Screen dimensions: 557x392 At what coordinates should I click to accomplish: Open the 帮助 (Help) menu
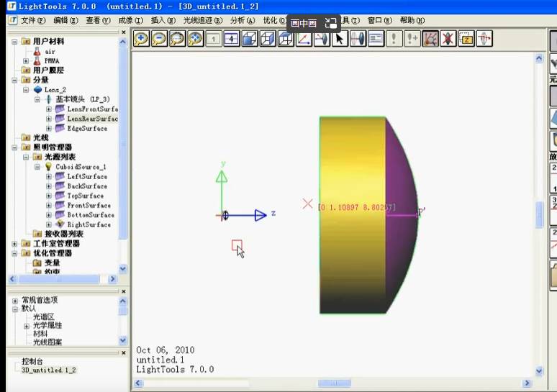coord(412,21)
